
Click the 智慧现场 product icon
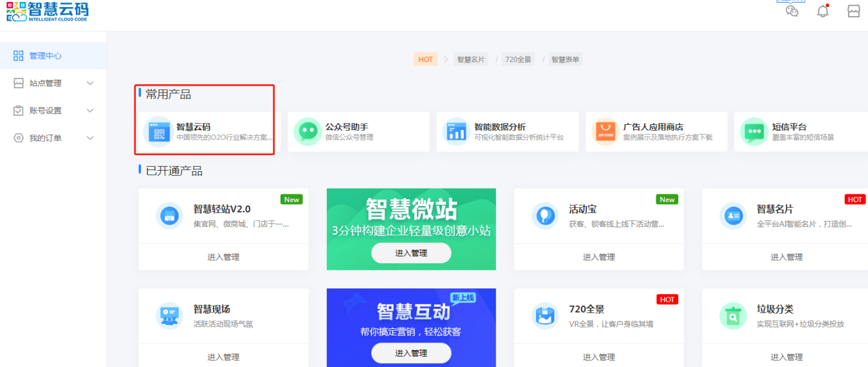170,315
